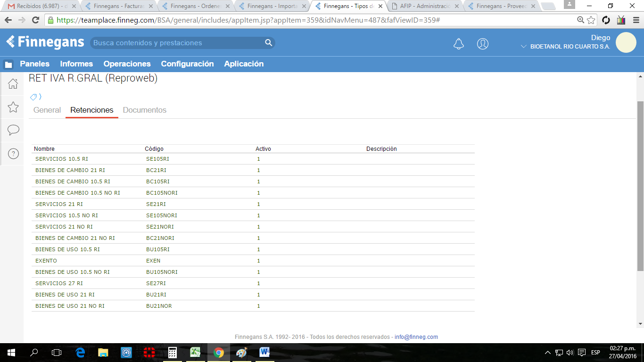Click the browser address bar URL
This screenshot has height=362, width=644.
click(248, 21)
